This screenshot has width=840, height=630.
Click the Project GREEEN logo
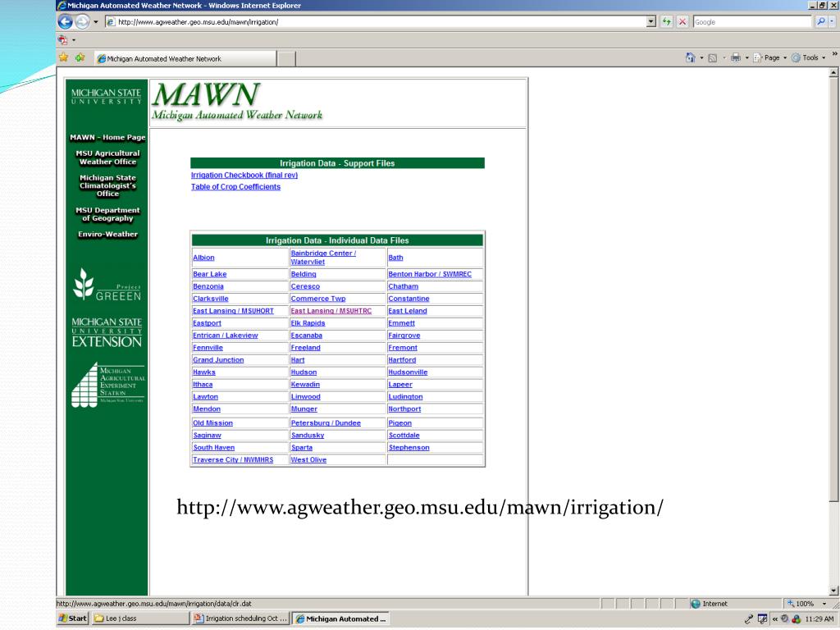click(107, 285)
